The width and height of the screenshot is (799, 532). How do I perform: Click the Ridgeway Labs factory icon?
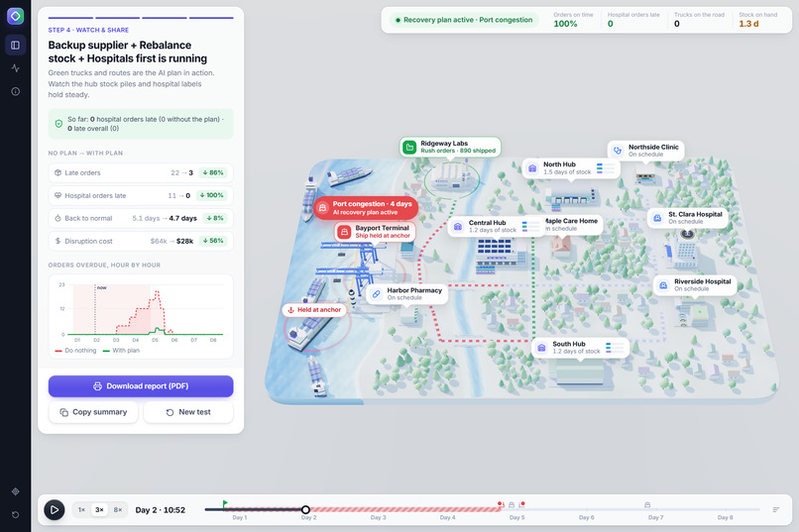409,148
